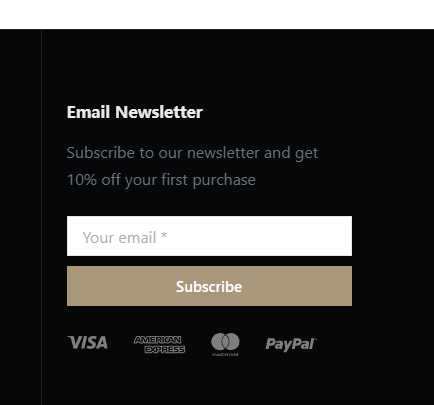Click the American Express payment logo
The image size is (434, 405).
pos(159,344)
